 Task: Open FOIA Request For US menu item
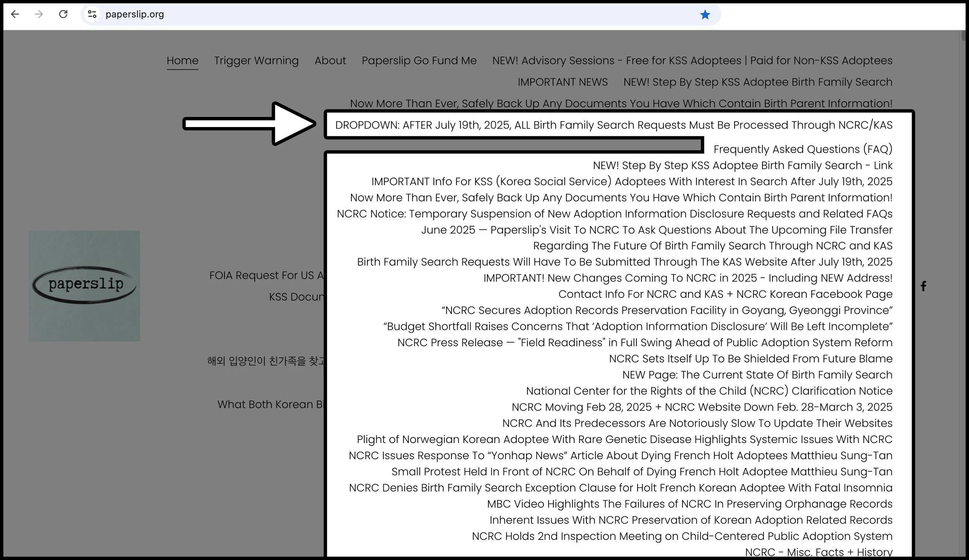(266, 275)
